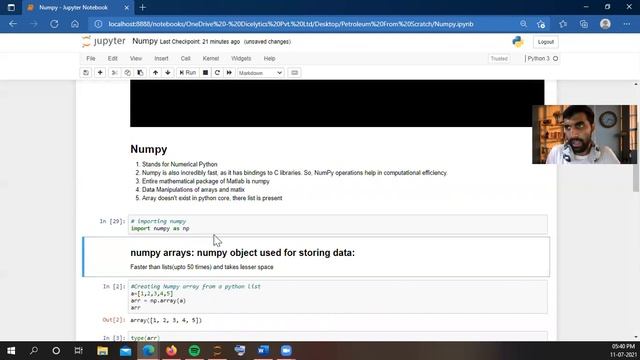Open Spotify from taskbar
This screenshot has height=360, width=640.
[x=194, y=351]
